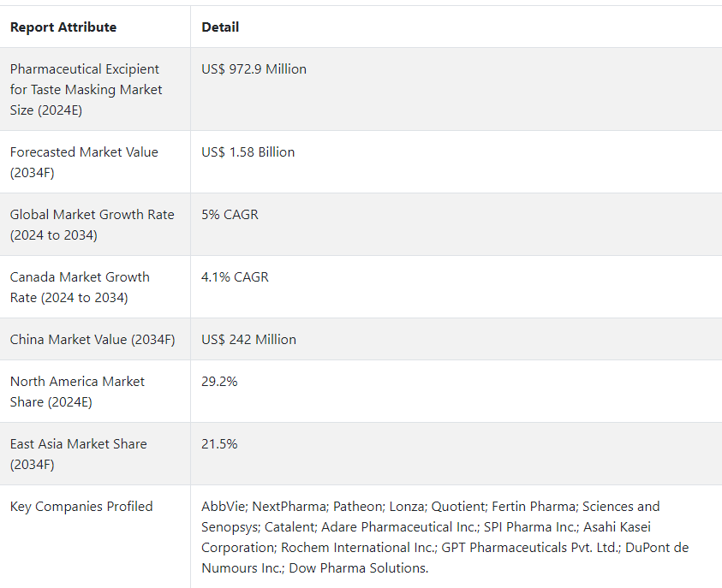The height and width of the screenshot is (588, 722).
Task: Select the Key Companies Profiled label
Action: click(x=81, y=507)
